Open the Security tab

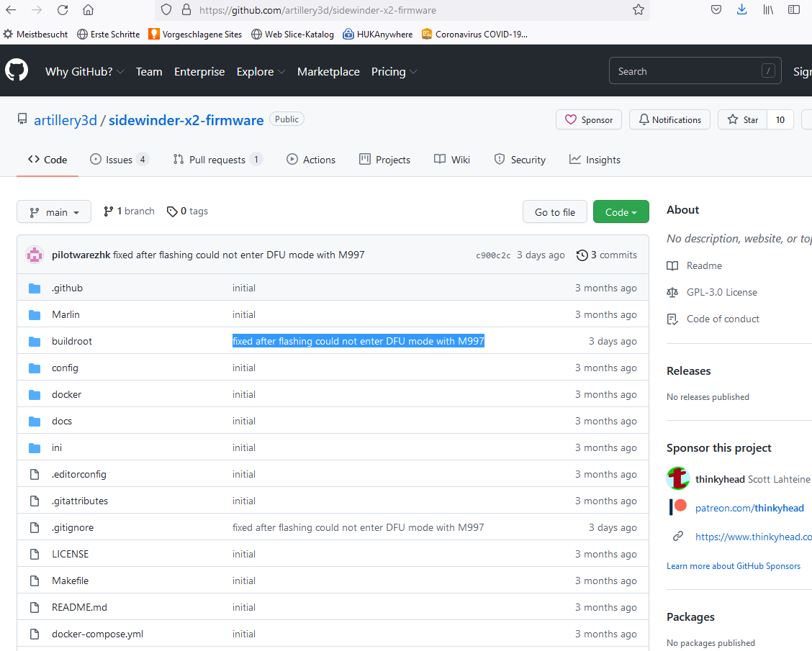tap(520, 160)
